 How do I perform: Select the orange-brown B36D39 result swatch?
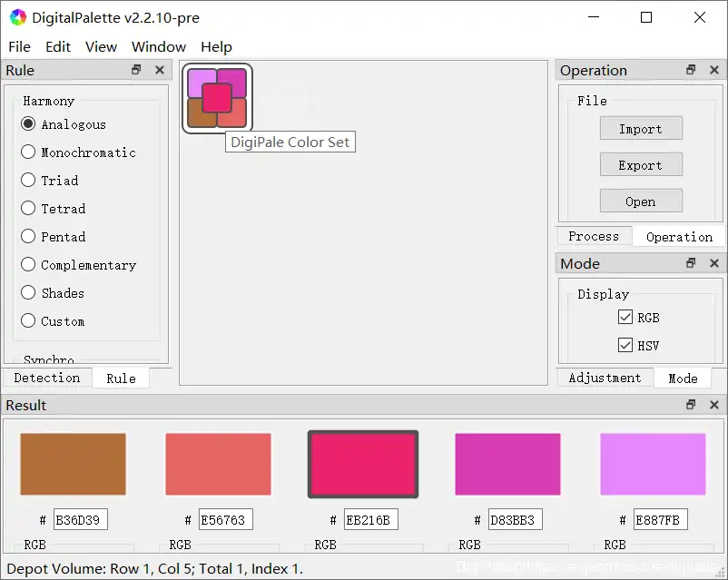tap(73, 464)
